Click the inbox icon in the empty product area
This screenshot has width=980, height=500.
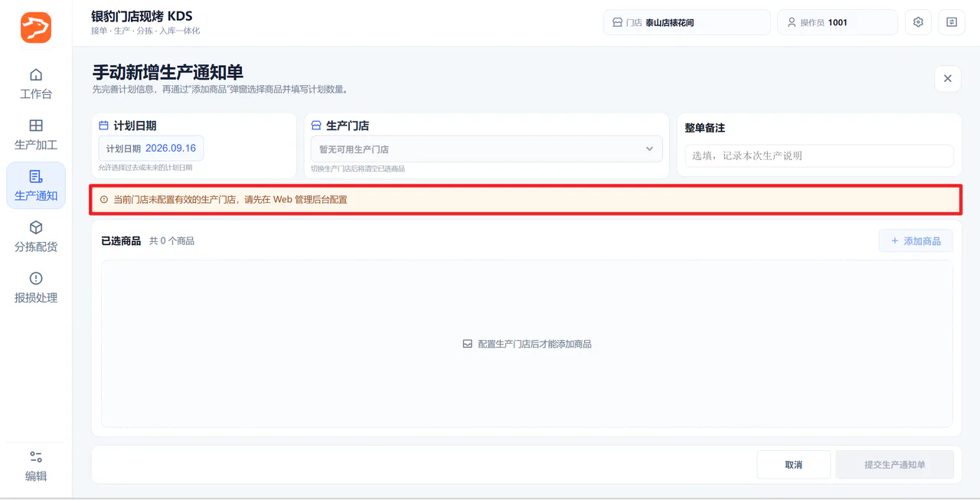(468, 345)
